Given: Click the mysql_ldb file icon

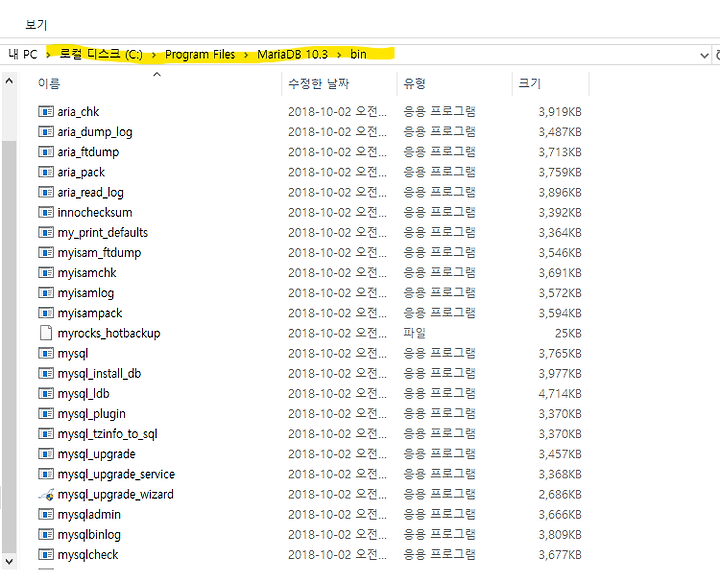Looking at the screenshot, I should click(x=46, y=394).
